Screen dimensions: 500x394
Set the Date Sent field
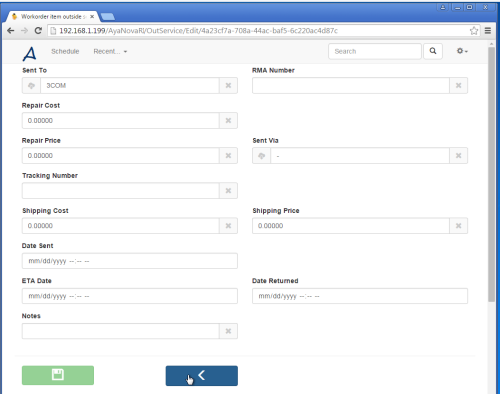coord(130,261)
